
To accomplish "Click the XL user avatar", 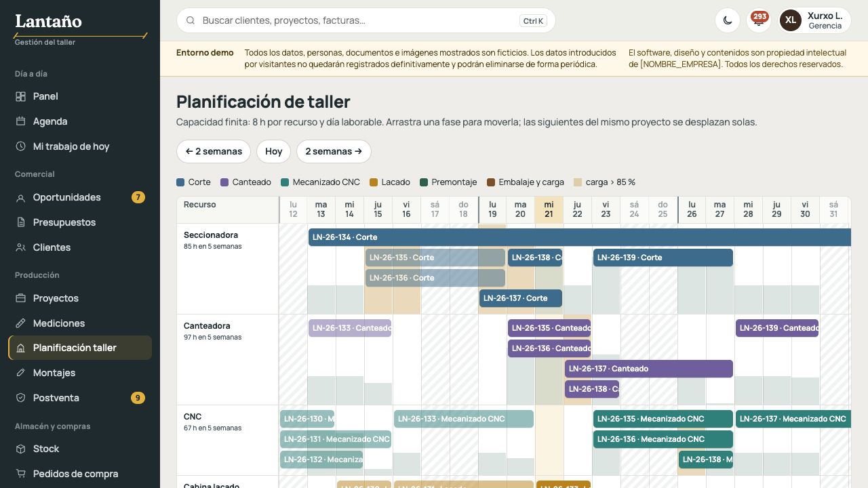I will coord(791,20).
